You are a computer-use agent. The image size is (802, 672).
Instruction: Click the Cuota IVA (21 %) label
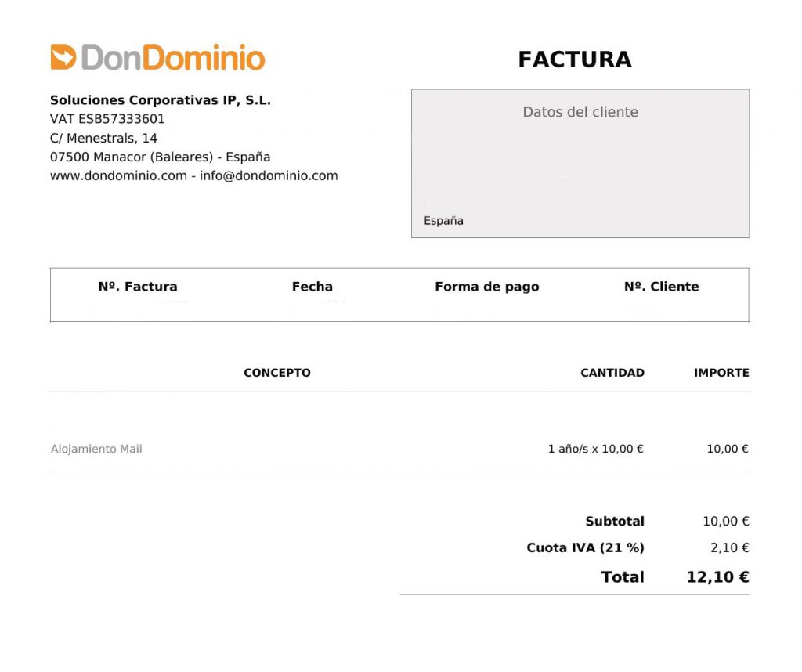click(585, 548)
